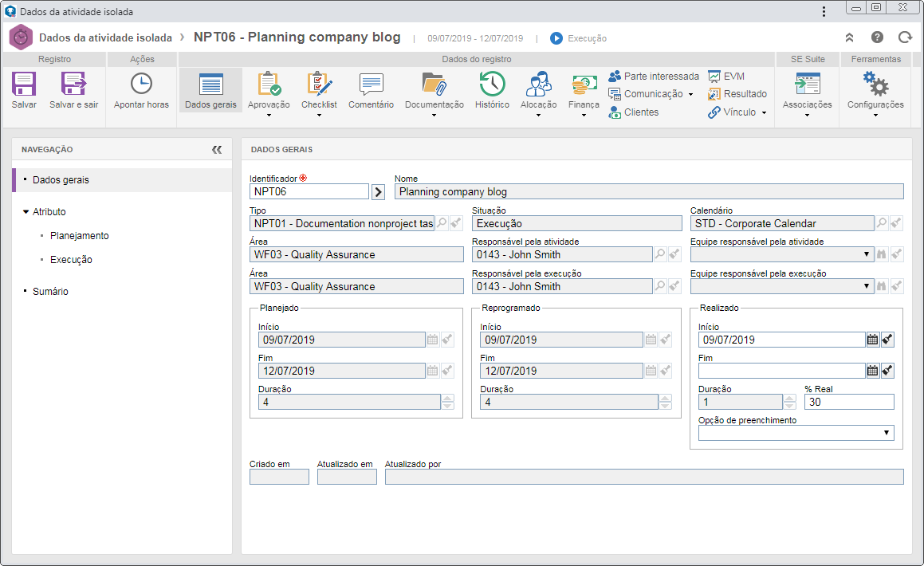Collapse the Navegação panel
Image resolution: width=924 pixels, height=566 pixels.
tap(217, 150)
